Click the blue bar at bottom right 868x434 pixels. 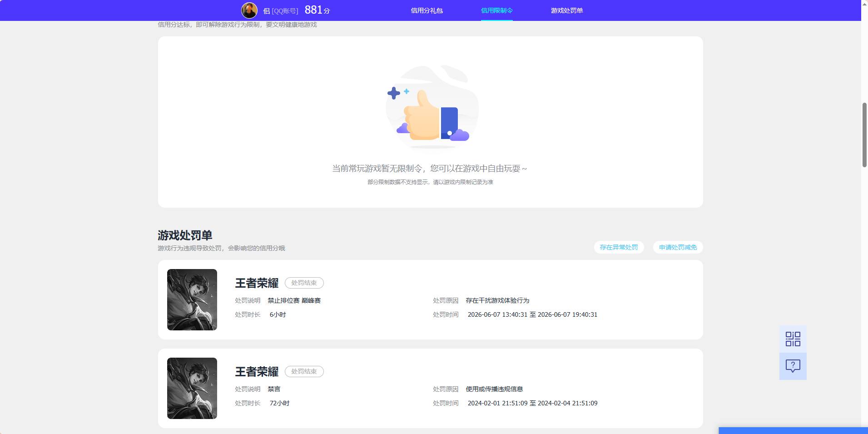point(793,430)
